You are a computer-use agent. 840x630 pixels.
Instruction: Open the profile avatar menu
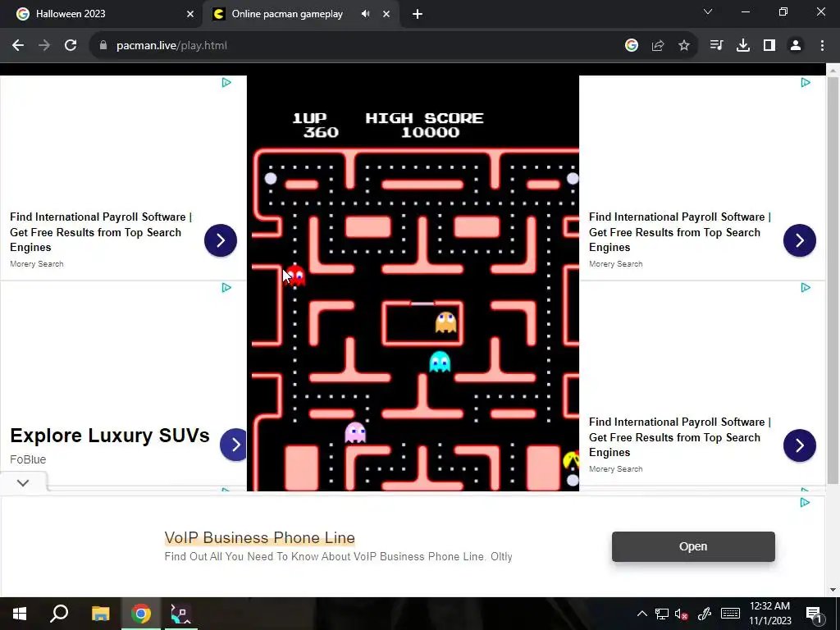click(x=796, y=46)
